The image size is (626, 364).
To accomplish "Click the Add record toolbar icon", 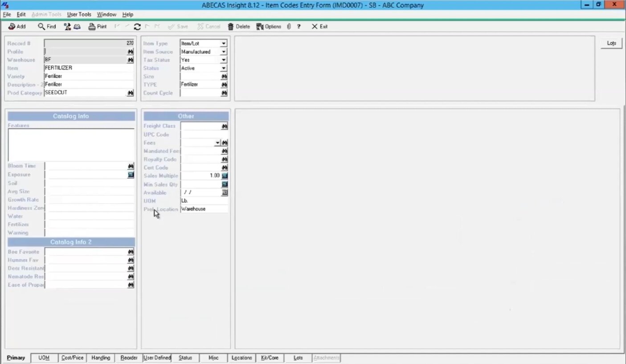I will pyautogui.click(x=12, y=27).
